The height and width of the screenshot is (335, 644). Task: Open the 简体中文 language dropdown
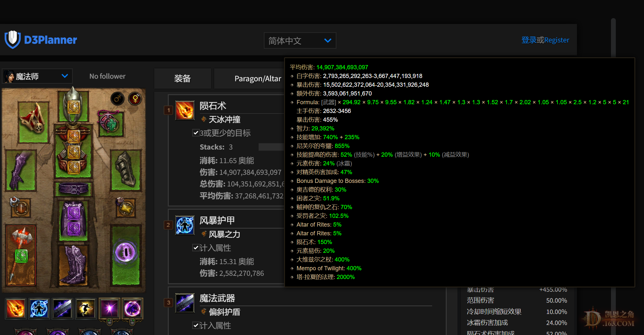point(300,40)
